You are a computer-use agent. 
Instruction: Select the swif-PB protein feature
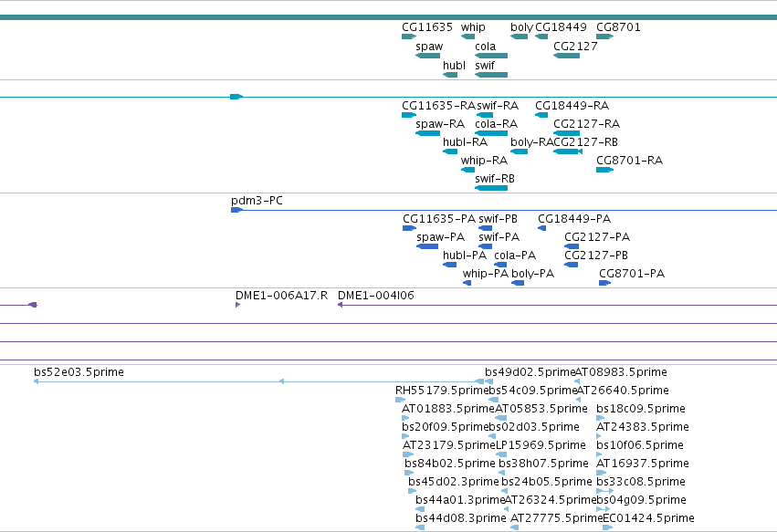[485, 228]
